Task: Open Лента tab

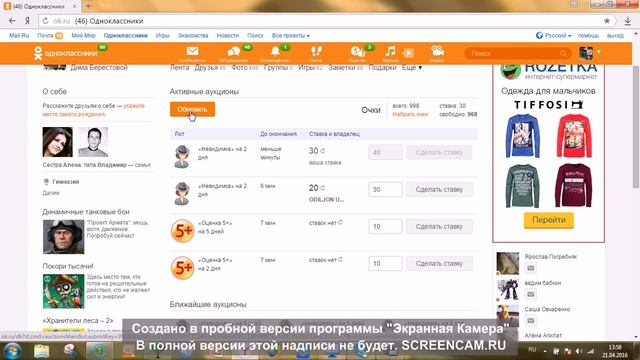Action: [179, 68]
